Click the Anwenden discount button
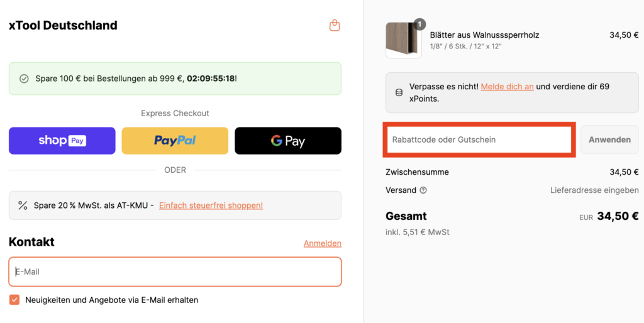This screenshot has width=644, height=323. 609,140
